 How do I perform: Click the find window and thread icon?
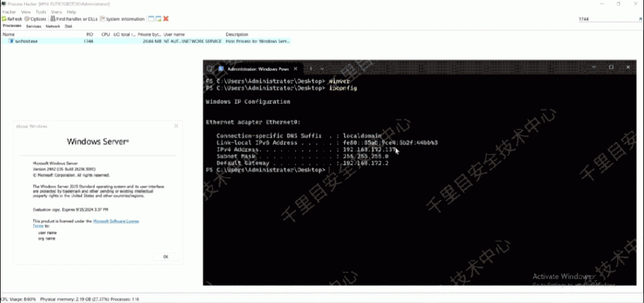coord(158,19)
